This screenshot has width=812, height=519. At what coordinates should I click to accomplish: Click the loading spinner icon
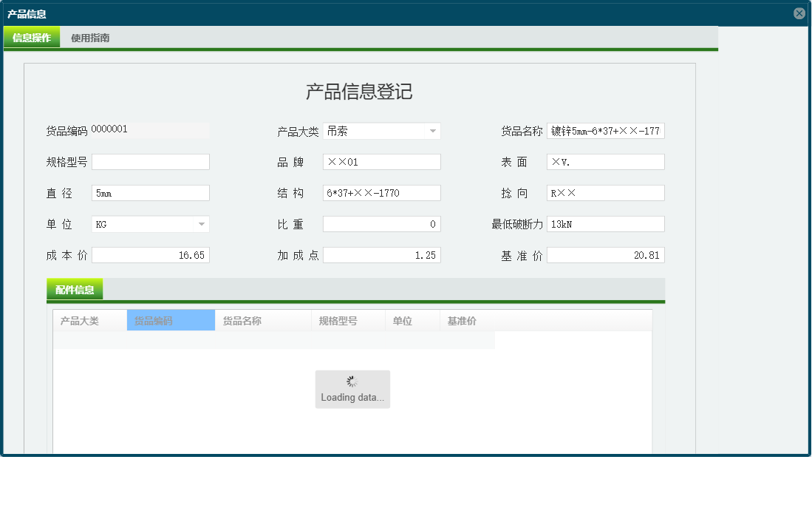click(352, 380)
